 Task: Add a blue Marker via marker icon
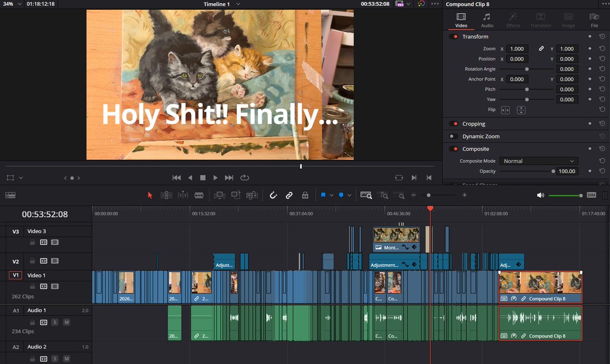click(x=341, y=195)
